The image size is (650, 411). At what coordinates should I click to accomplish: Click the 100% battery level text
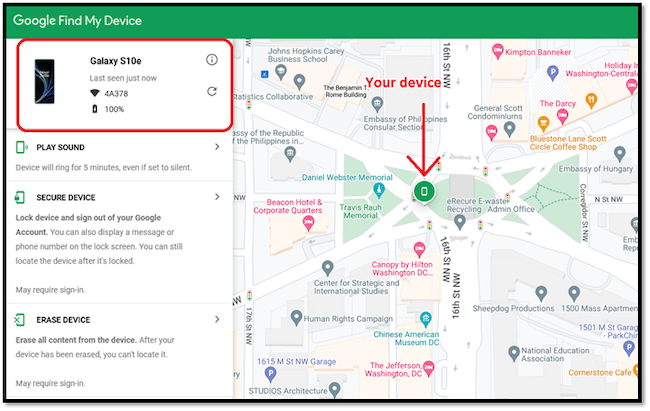[114, 109]
